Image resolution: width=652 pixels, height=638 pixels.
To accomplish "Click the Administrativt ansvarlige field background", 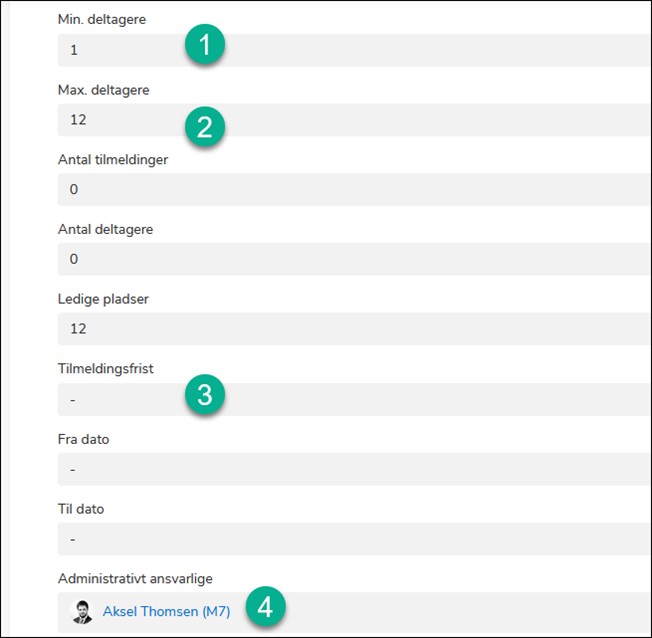I will pyautogui.click(x=450, y=611).
